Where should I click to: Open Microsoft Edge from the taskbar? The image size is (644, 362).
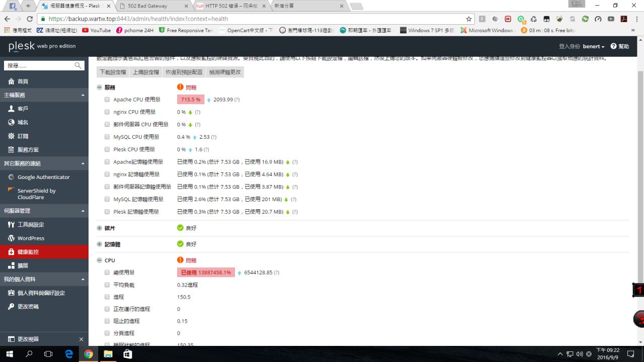click(x=69, y=354)
